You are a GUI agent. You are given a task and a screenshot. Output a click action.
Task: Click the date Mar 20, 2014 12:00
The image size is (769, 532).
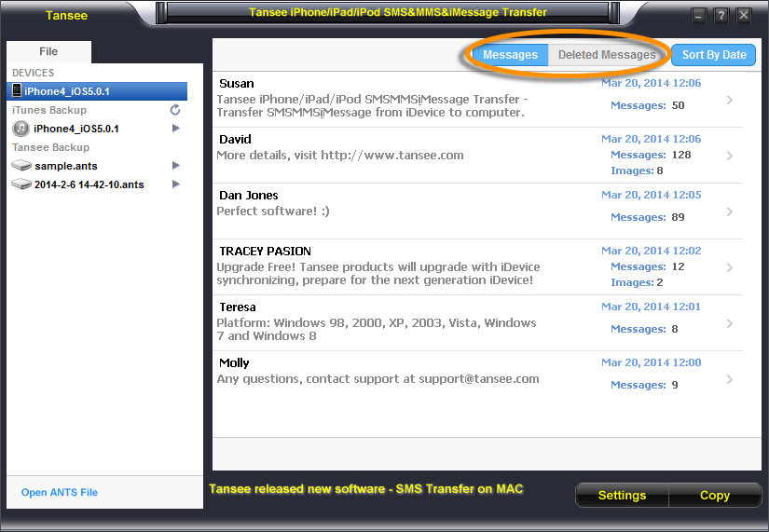tap(651, 362)
